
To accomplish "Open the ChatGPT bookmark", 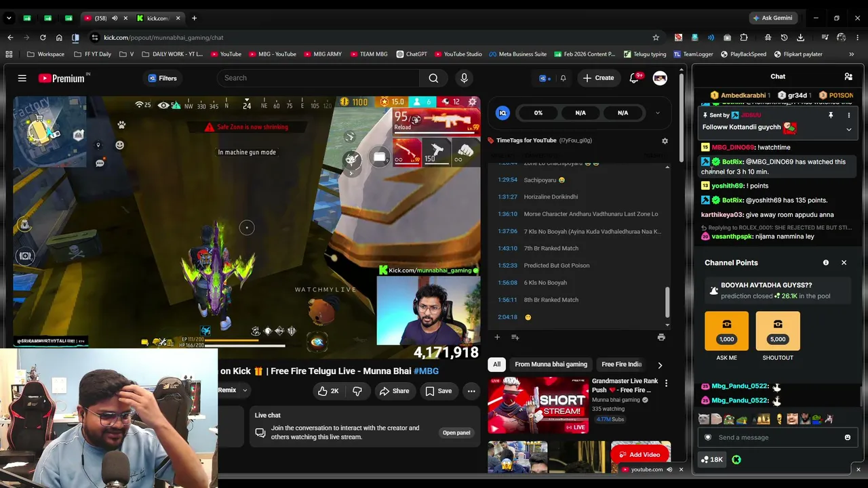I will (411, 54).
